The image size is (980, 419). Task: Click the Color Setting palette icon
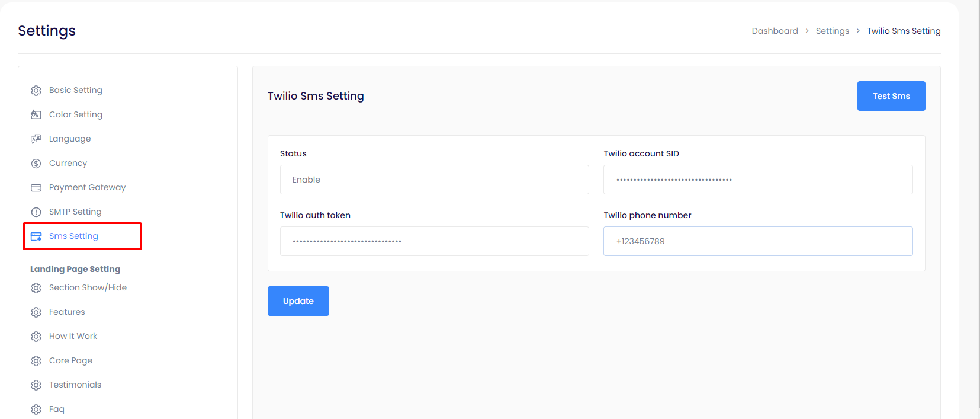(x=36, y=115)
